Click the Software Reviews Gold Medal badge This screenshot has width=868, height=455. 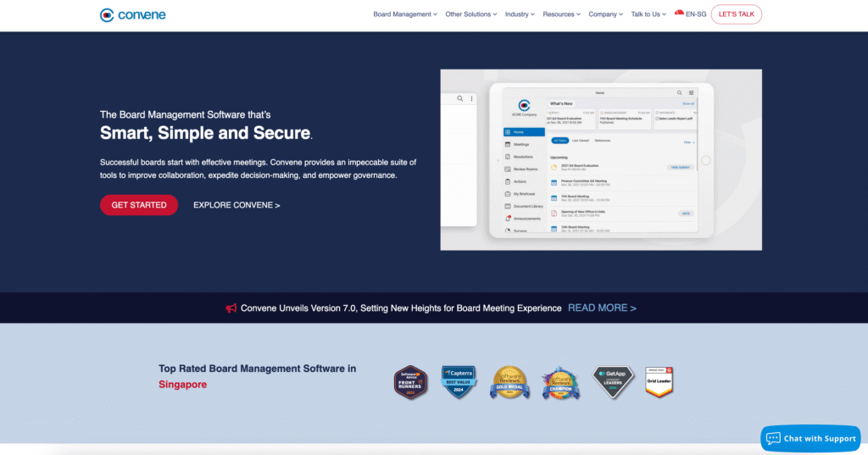tap(509, 382)
